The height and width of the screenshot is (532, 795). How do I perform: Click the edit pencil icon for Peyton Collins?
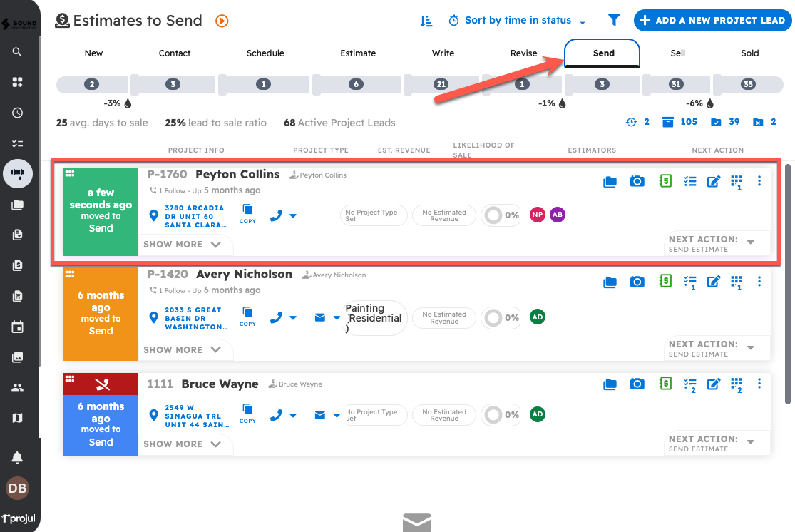[713, 182]
